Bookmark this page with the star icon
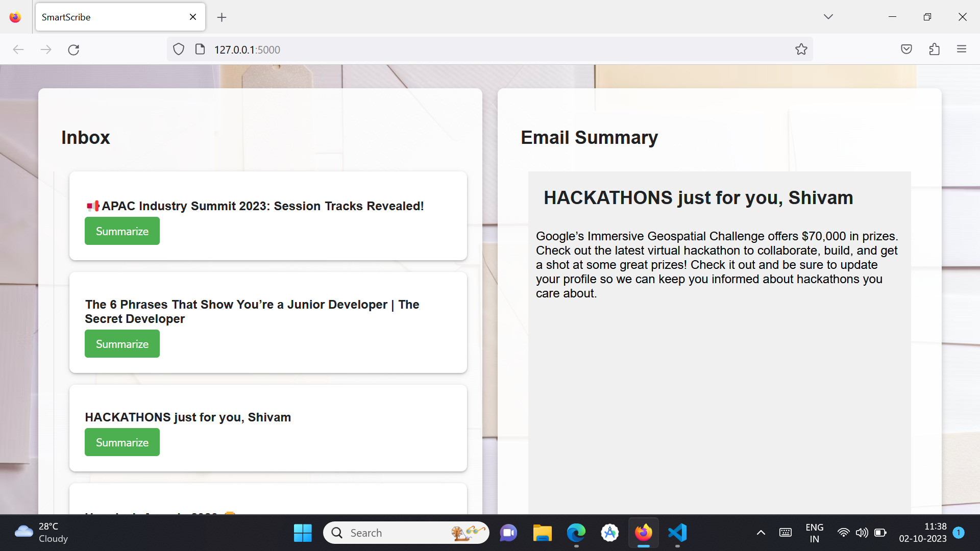980x551 pixels. tap(801, 49)
